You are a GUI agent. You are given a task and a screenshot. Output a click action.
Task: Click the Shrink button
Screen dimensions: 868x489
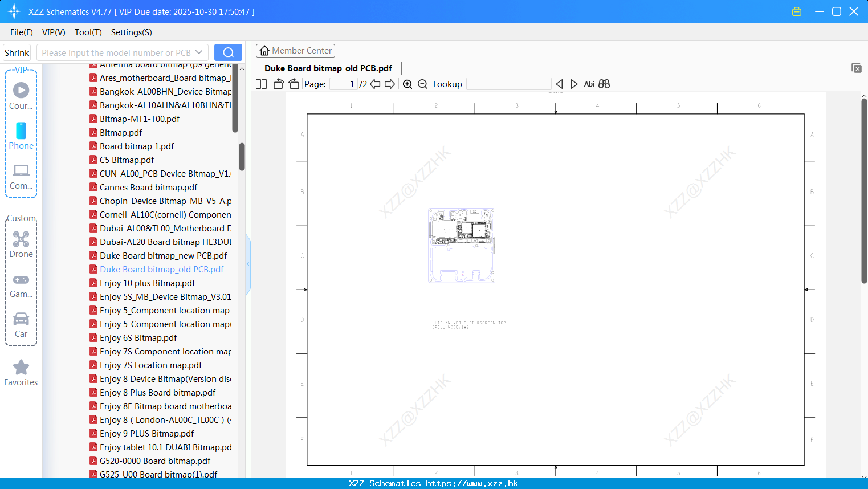point(17,52)
